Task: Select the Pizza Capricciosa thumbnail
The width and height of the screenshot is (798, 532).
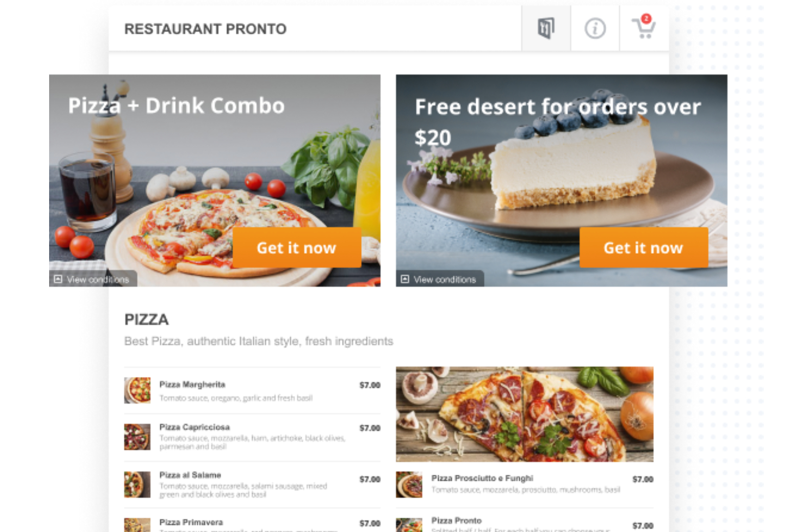Action: [x=137, y=437]
